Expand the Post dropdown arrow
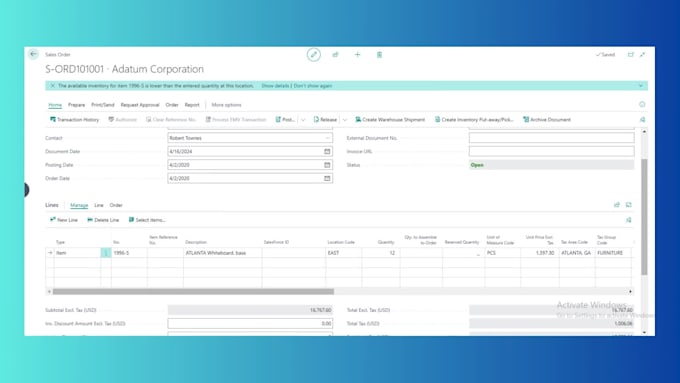 coord(303,120)
